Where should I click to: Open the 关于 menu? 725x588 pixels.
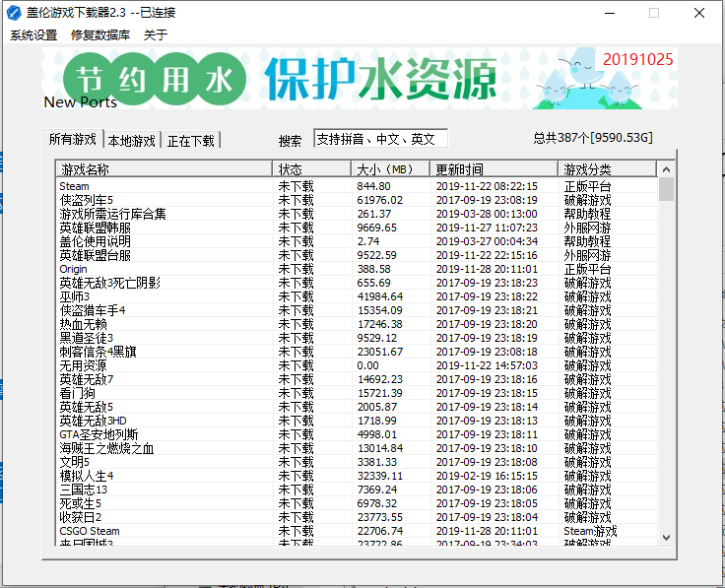point(155,34)
